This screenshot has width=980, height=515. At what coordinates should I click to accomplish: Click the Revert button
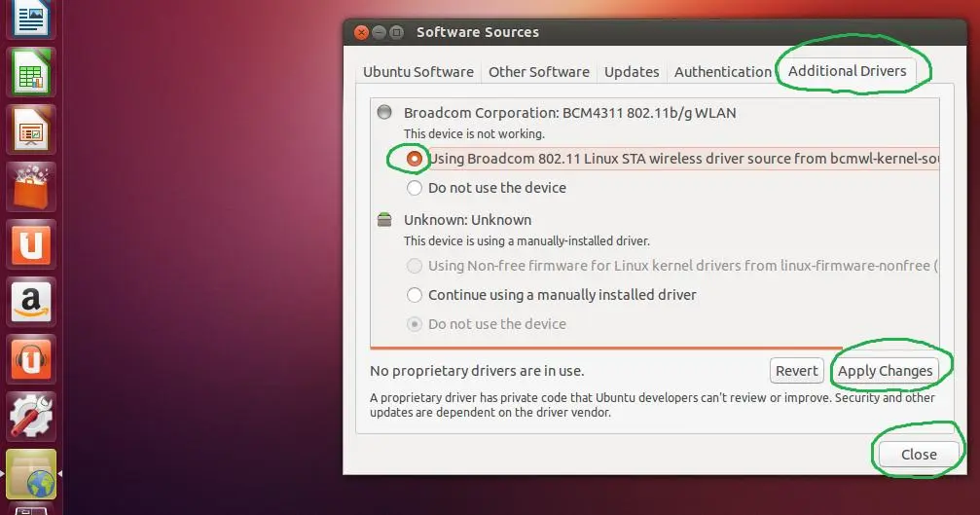coord(797,371)
